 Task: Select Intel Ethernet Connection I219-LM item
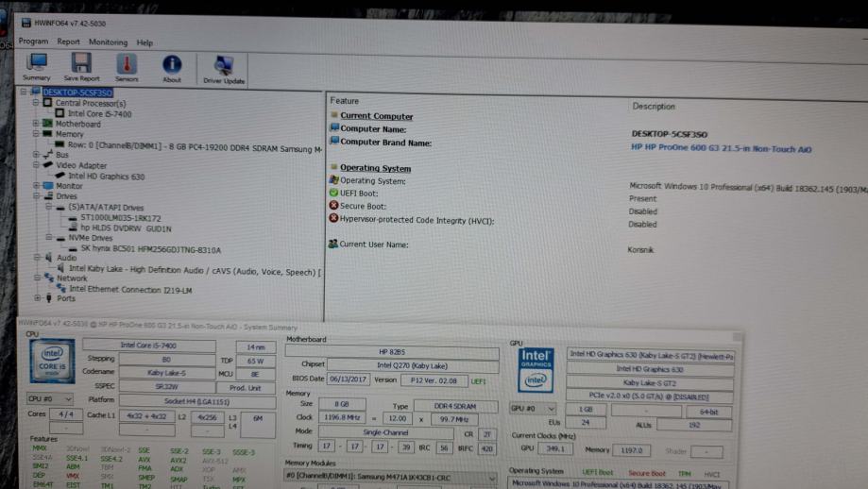[130, 289]
